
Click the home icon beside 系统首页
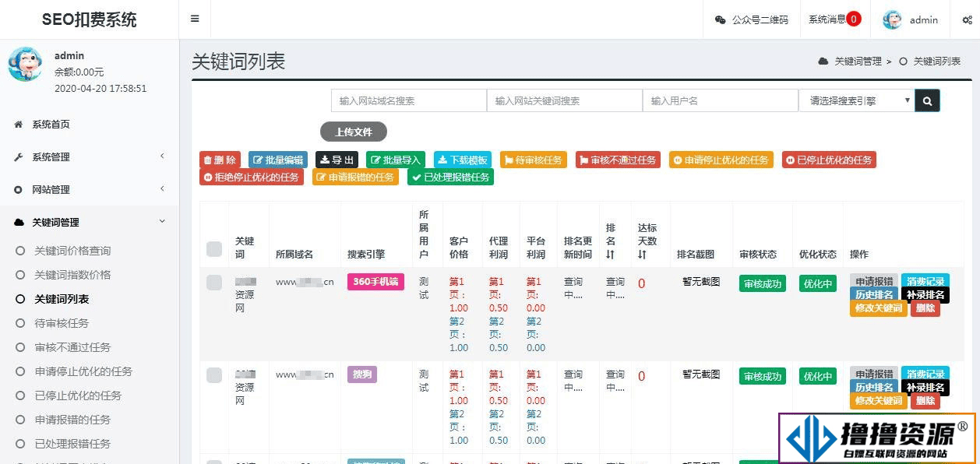[x=19, y=125]
